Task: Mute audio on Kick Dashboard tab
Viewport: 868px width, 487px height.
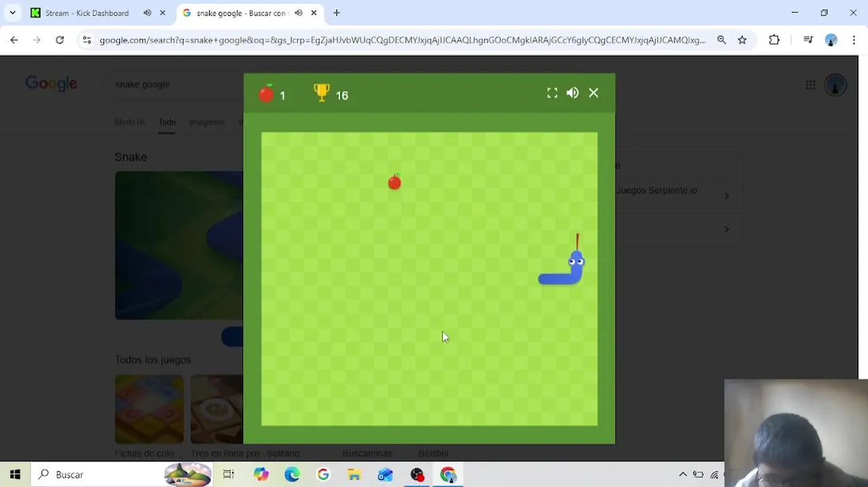Action: [x=147, y=13]
